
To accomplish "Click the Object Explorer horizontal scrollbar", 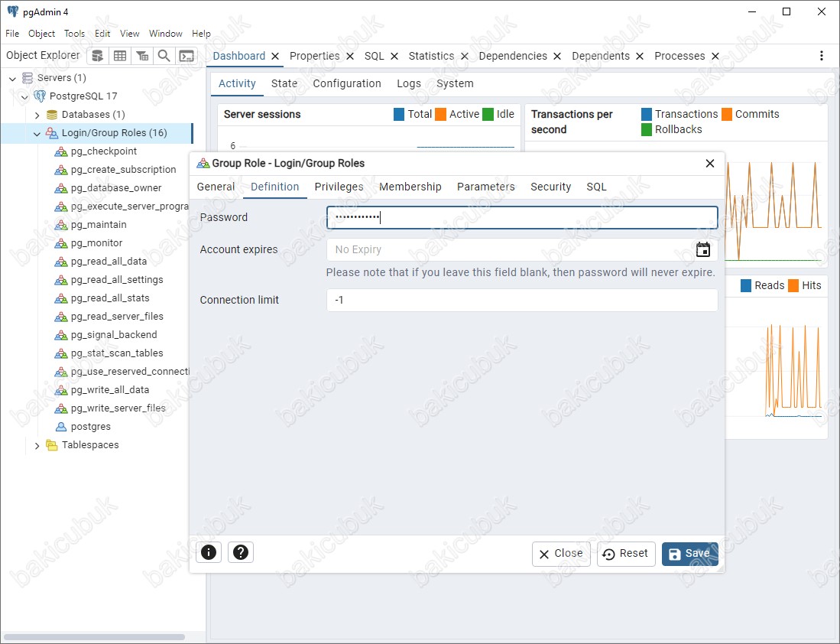I will tap(94, 637).
